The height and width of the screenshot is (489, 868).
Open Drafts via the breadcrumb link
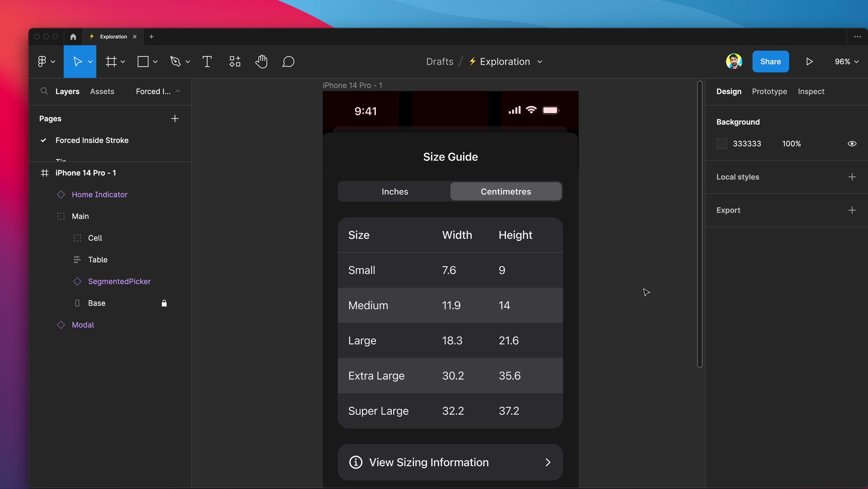click(x=439, y=61)
